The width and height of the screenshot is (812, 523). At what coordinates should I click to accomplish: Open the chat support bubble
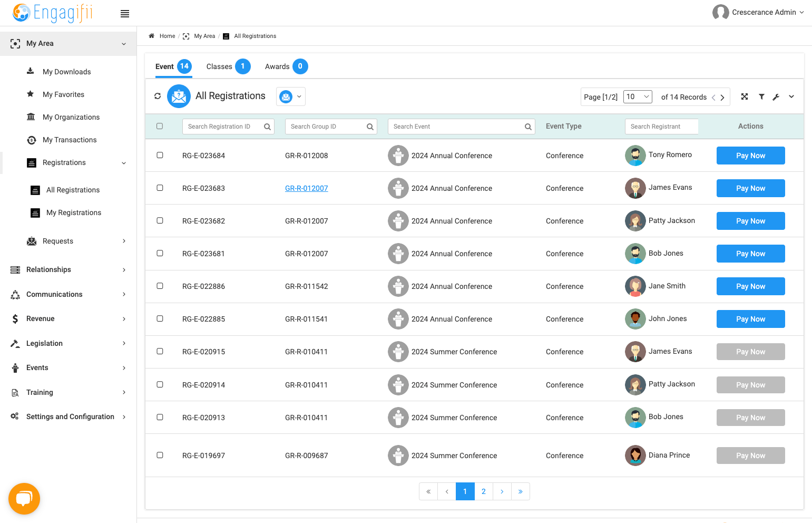tap(24, 498)
